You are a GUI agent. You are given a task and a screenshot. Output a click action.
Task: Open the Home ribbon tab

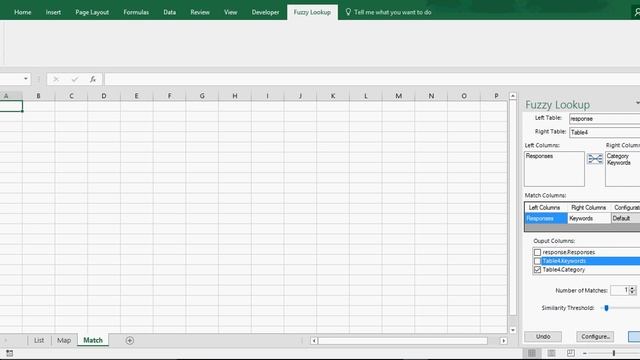(22, 12)
